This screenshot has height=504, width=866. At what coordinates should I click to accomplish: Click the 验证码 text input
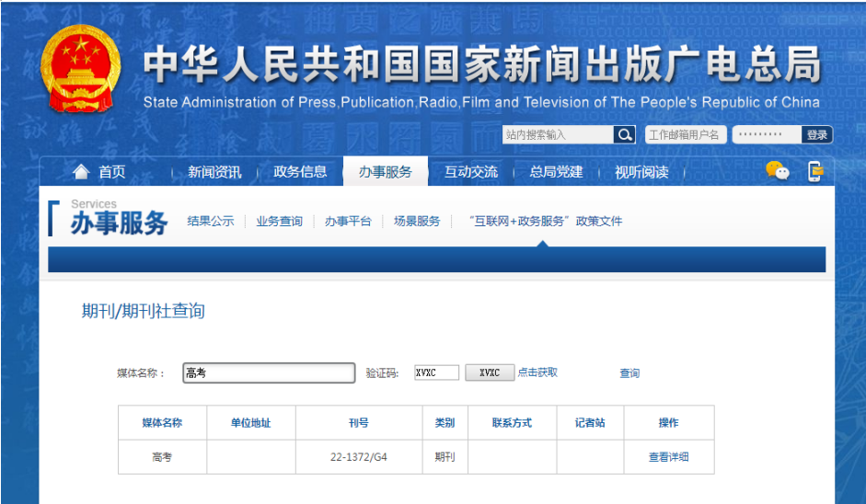click(x=437, y=372)
